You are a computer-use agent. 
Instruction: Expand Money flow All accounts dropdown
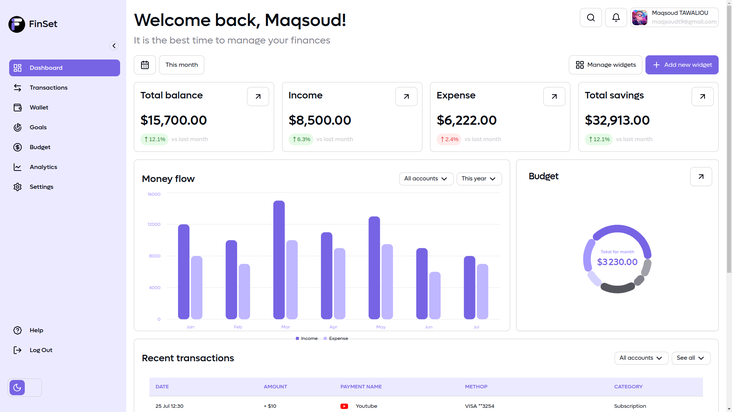coord(426,179)
